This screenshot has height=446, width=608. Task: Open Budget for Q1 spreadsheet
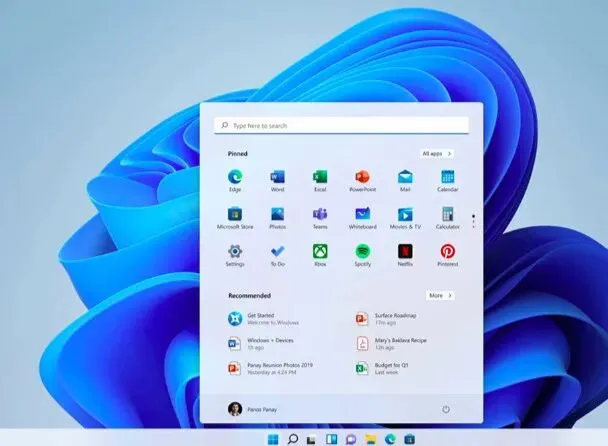pyautogui.click(x=382, y=368)
